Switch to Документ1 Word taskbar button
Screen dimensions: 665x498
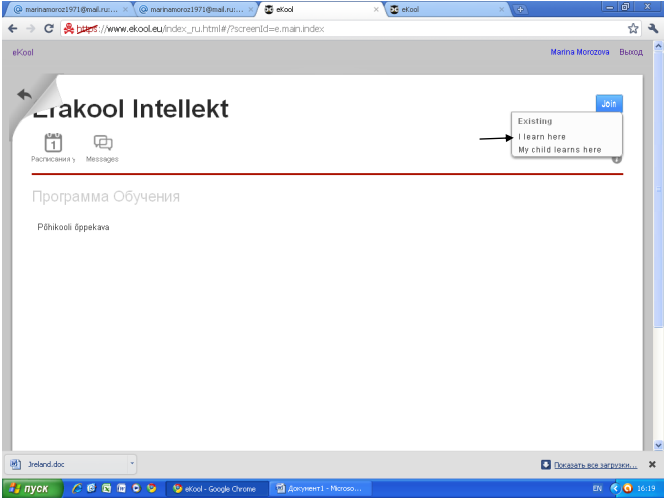pyautogui.click(x=321, y=489)
